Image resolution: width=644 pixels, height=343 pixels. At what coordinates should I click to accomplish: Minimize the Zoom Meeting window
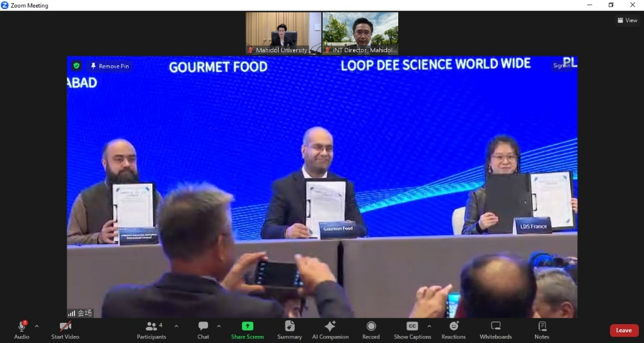[x=590, y=5]
